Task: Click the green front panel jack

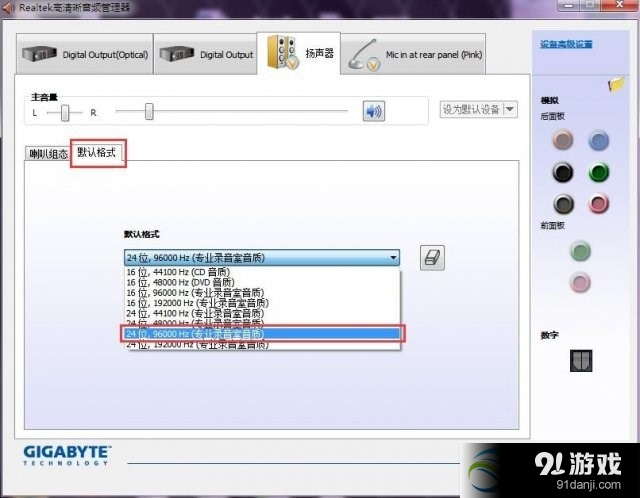Action: (x=580, y=251)
